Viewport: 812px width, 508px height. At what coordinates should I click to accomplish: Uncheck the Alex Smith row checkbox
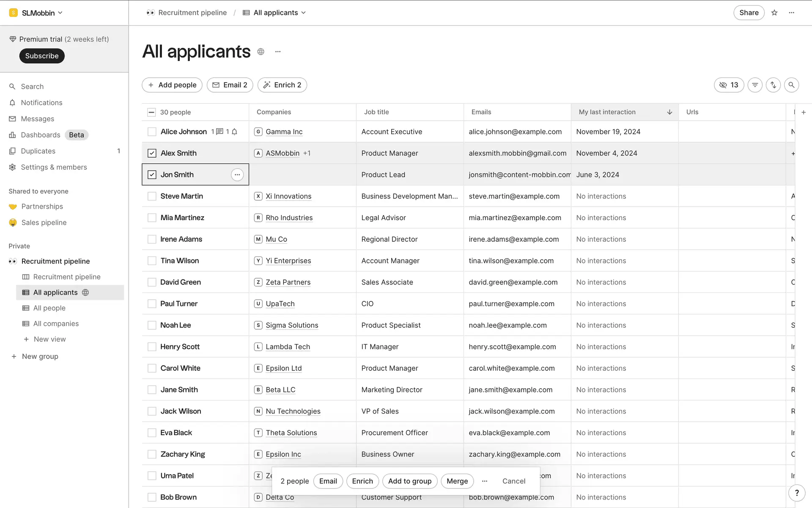pyautogui.click(x=152, y=153)
